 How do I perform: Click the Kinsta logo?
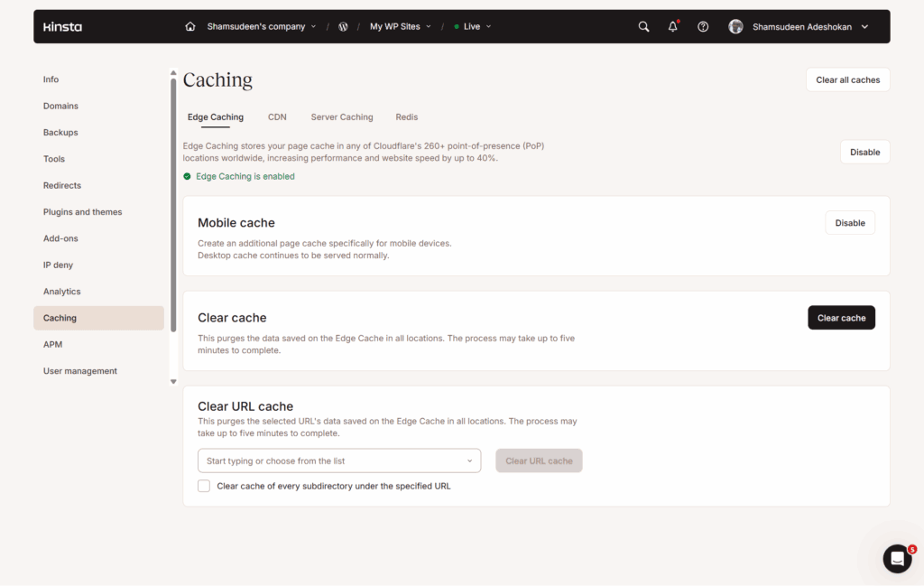click(61, 26)
